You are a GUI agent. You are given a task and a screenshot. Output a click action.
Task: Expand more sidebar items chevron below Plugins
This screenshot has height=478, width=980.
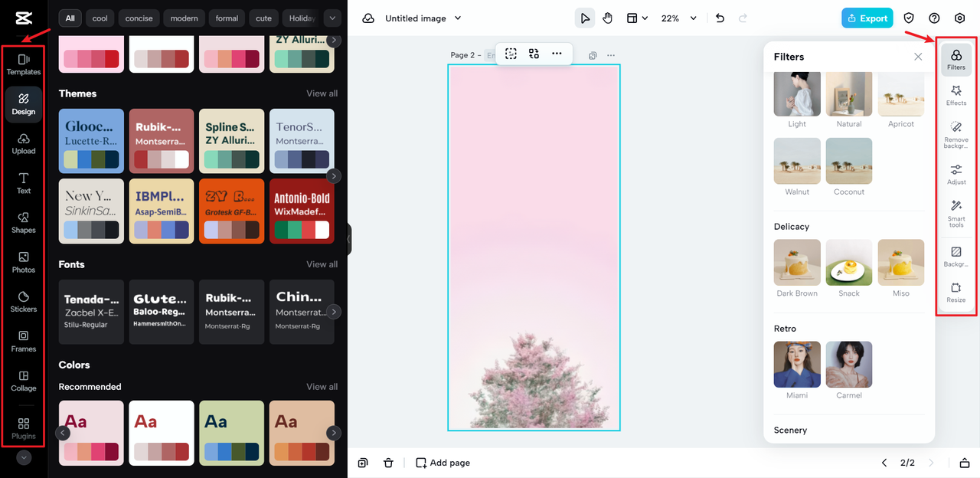24,457
